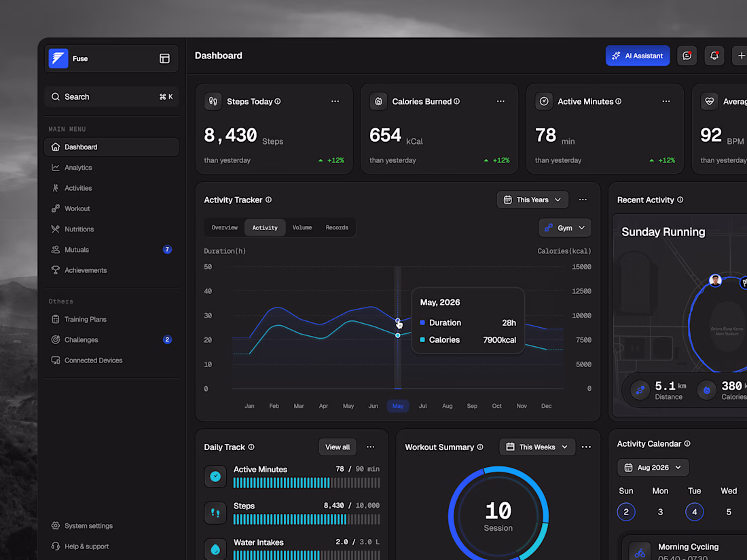This screenshot has height=560, width=747.
Task: Open the Records tab
Action: click(x=337, y=227)
